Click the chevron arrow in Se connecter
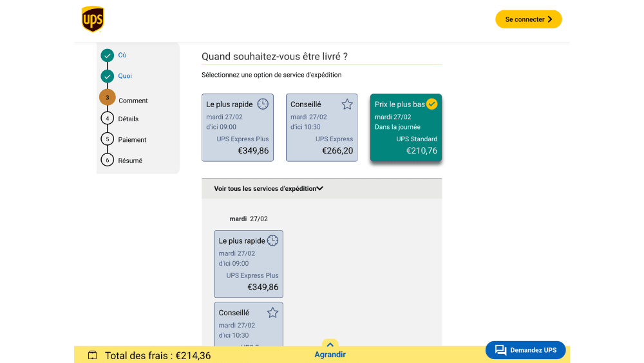This screenshot has width=644, height=363. 550,19
